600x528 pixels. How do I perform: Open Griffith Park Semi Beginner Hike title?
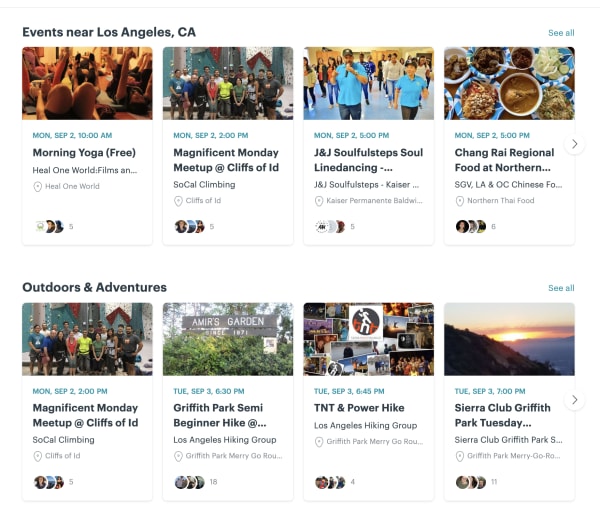[x=220, y=415]
